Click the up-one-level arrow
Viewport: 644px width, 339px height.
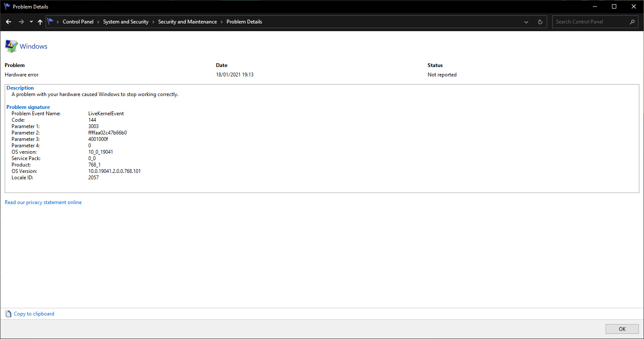[40, 22]
